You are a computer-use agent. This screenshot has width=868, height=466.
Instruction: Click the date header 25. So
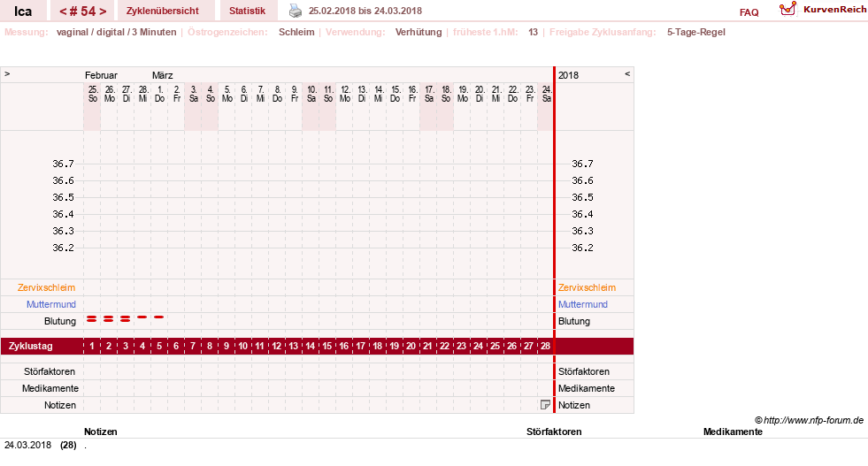click(92, 94)
